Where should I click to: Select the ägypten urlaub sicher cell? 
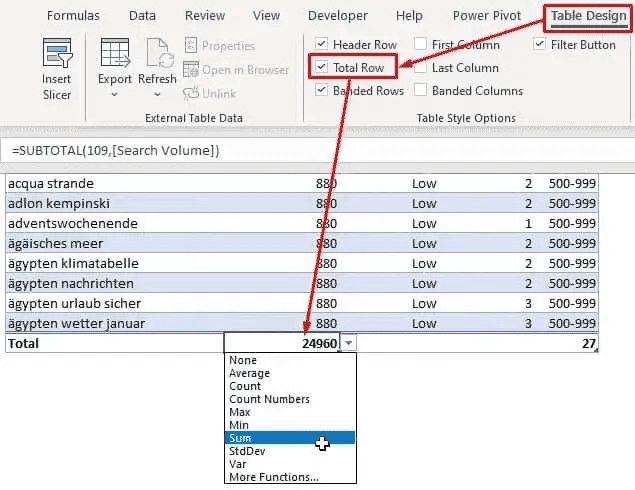(115, 303)
